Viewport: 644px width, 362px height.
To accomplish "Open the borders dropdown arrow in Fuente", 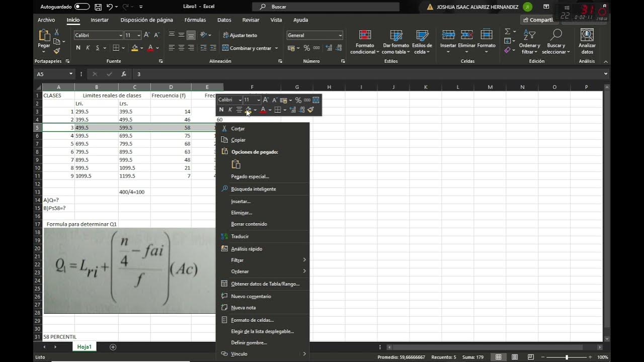I will (123, 48).
